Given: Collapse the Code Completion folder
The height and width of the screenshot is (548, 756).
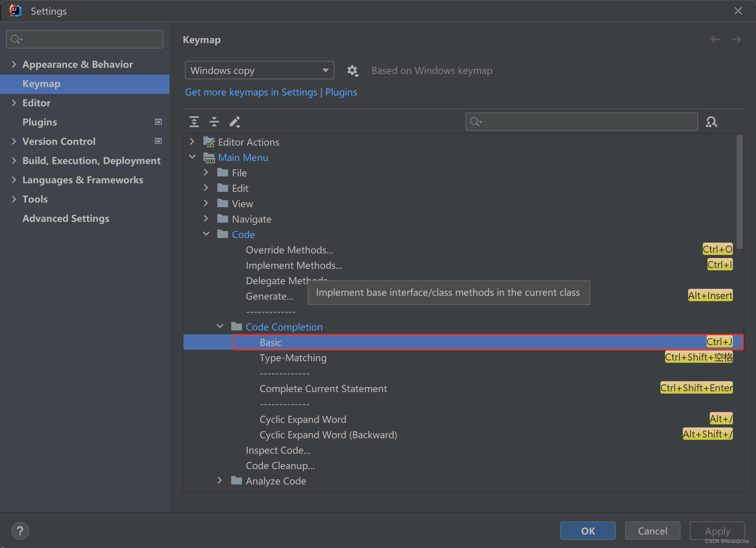Looking at the screenshot, I should 220,326.
